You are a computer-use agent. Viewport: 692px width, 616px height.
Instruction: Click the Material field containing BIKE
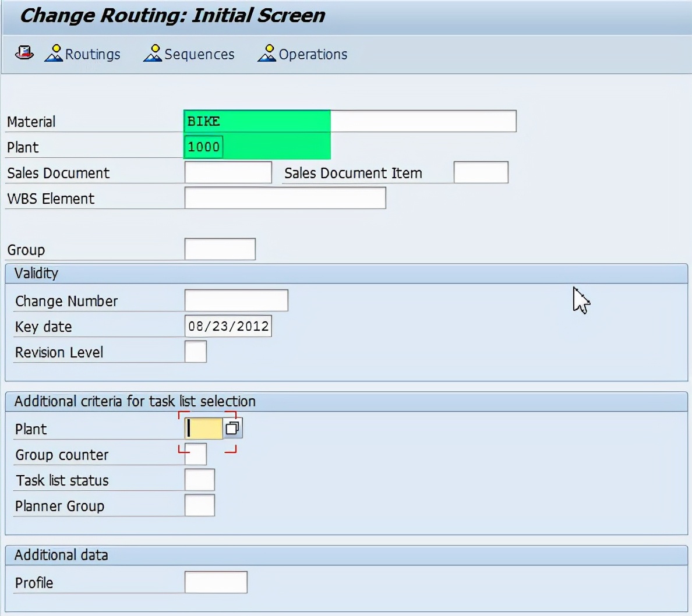[349, 121]
